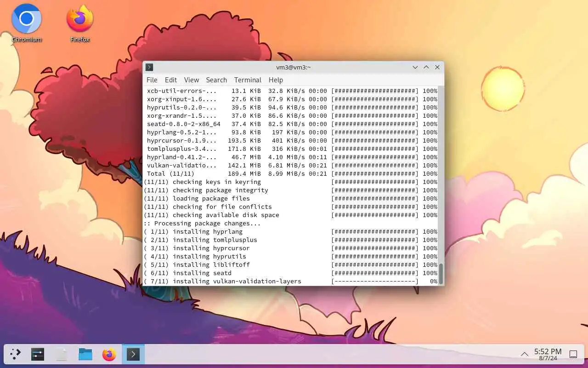
Task: Open the application launcher in taskbar
Action: pos(16,354)
